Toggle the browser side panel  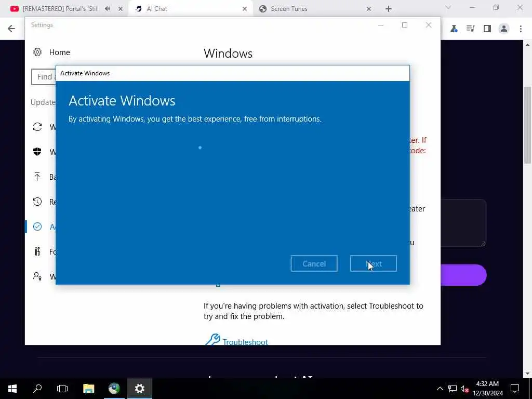(487, 29)
